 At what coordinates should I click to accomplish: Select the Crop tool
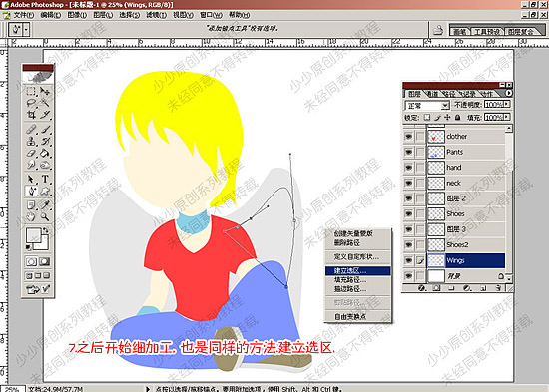tap(31, 115)
